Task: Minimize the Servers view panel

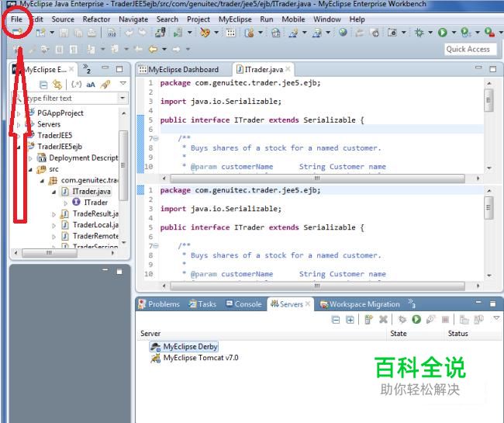Action: (x=478, y=303)
